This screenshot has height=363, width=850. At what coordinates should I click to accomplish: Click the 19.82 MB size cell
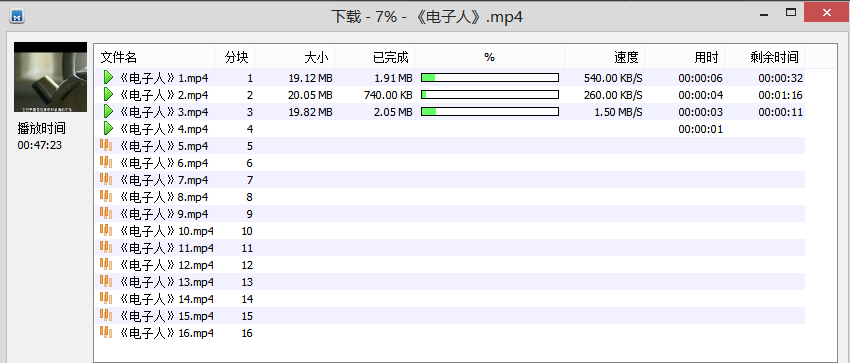[x=311, y=112]
